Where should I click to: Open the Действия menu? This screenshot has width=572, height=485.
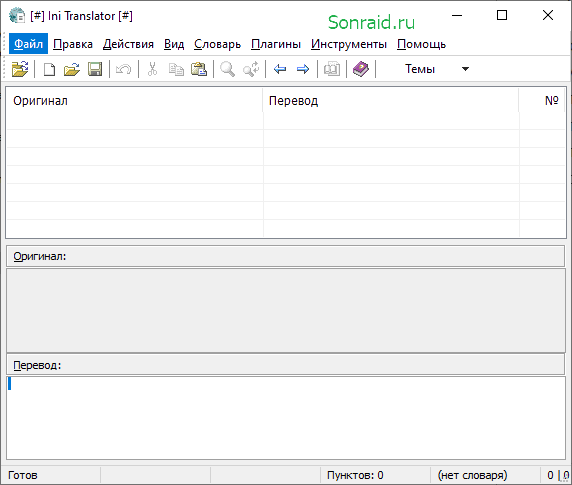pos(128,44)
